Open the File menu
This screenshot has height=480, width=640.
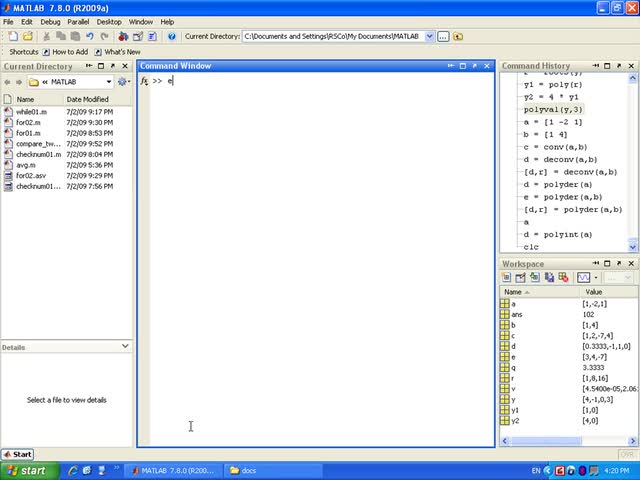coord(8,22)
